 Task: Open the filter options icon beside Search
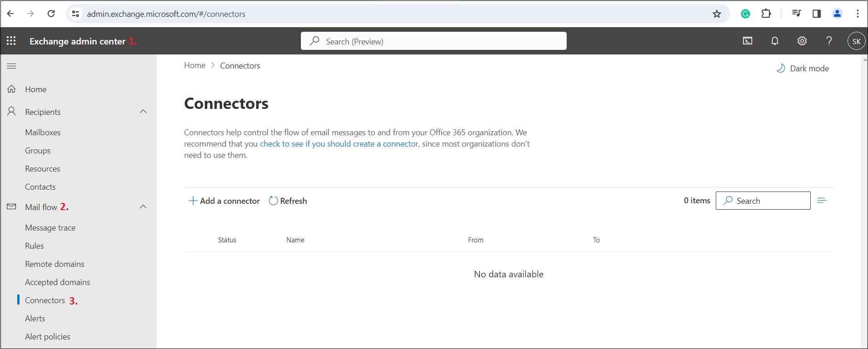822,201
